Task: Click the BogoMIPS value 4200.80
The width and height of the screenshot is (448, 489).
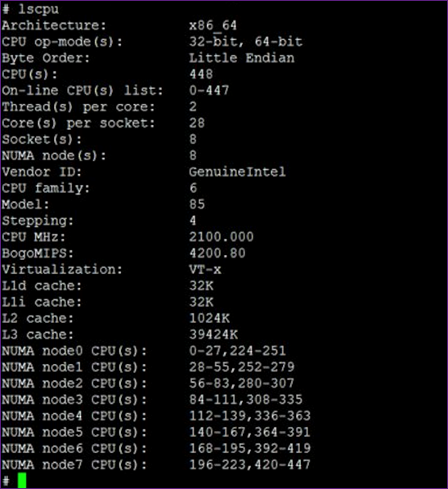Action: coord(217,253)
